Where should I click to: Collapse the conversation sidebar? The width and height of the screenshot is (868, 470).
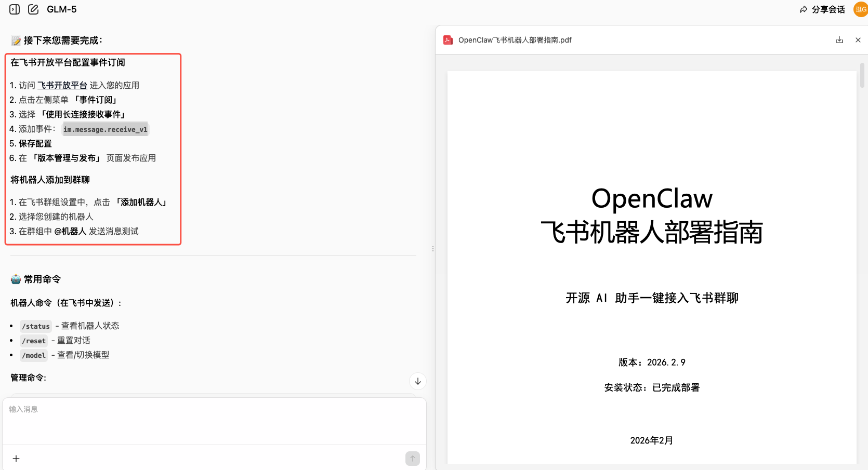tap(14, 9)
